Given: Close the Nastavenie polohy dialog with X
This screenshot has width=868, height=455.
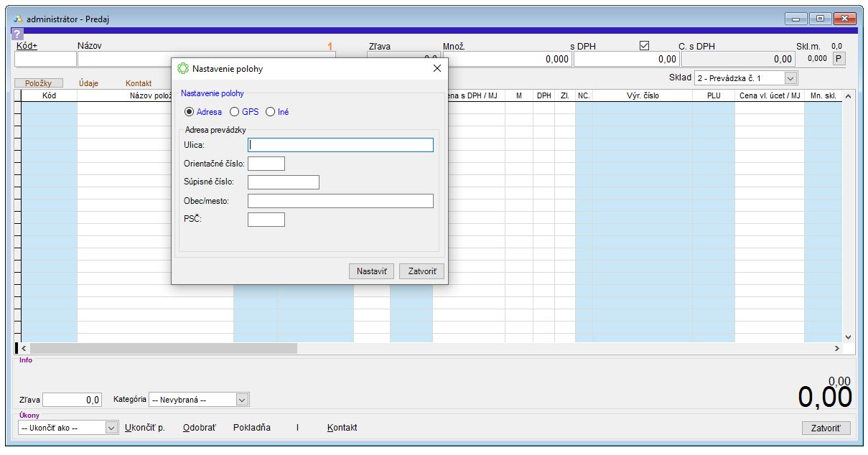Looking at the screenshot, I should 437,69.
